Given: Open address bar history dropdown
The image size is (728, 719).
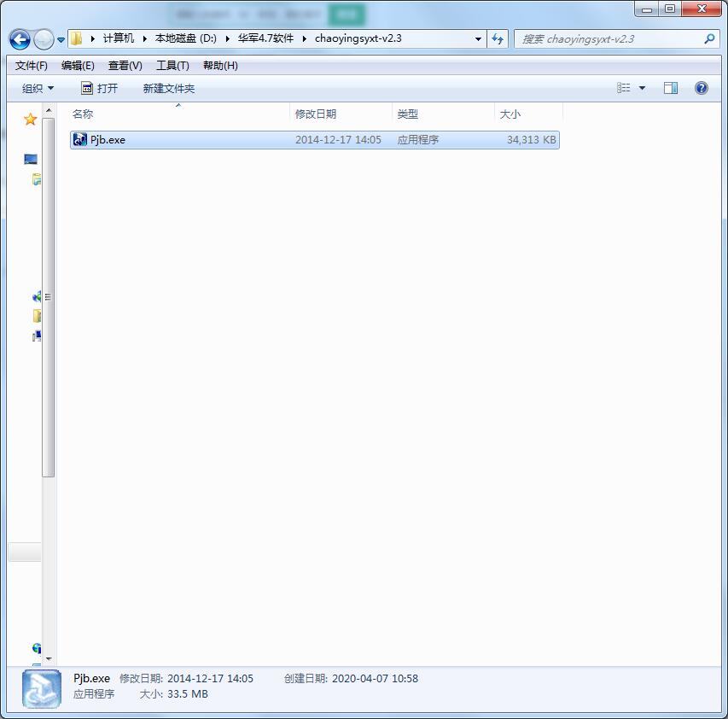Looking at the screenshot, I should [x=478, y=39].
